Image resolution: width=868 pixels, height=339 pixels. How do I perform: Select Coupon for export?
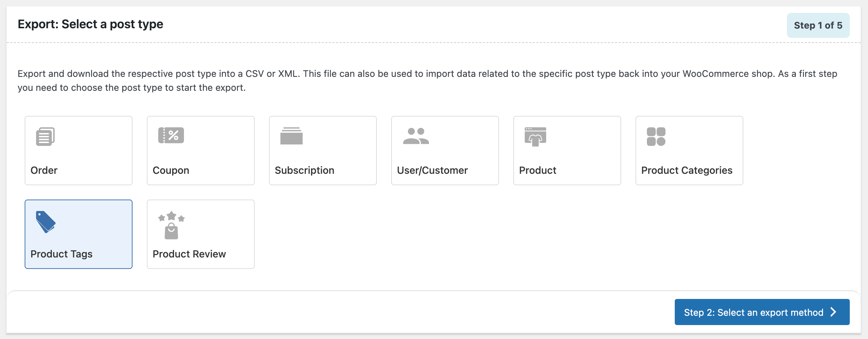point(200,150)
